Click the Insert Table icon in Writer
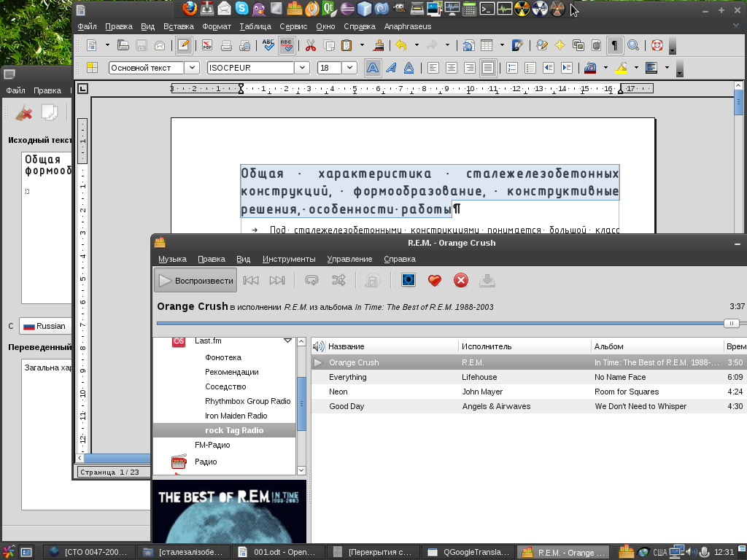The image size is (747, 560). [x=487, y=45]
